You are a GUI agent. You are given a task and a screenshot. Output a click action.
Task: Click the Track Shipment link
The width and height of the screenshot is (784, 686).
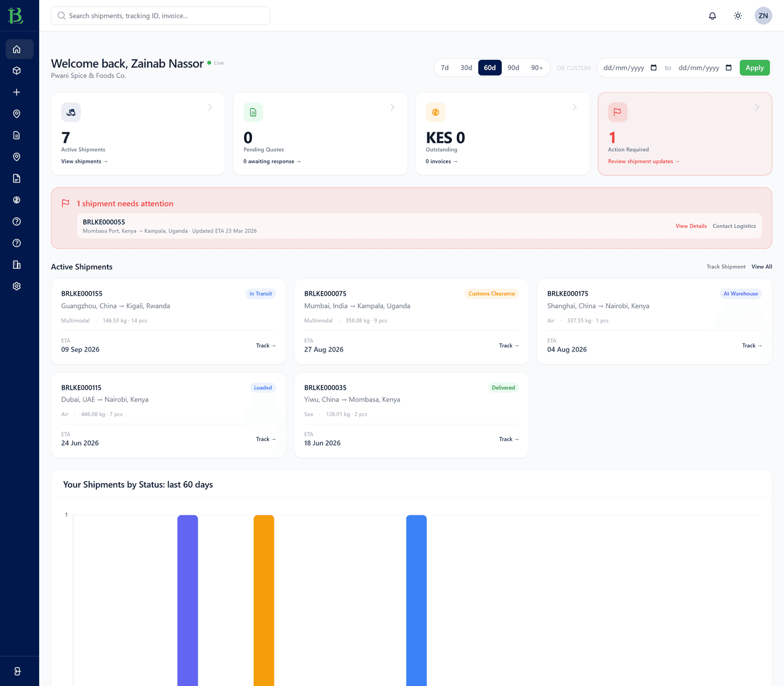coord(726,267)
